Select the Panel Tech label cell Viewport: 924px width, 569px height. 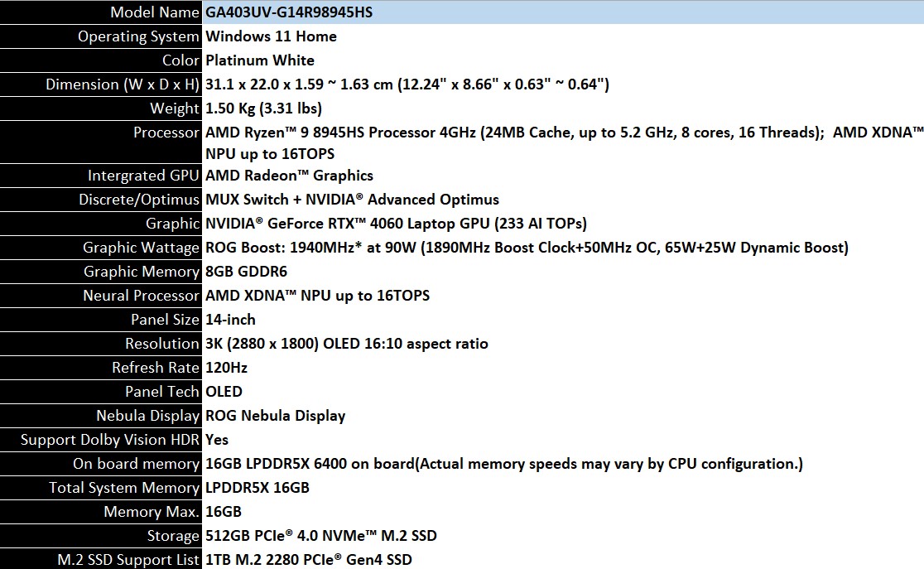[x=161, y=392]
